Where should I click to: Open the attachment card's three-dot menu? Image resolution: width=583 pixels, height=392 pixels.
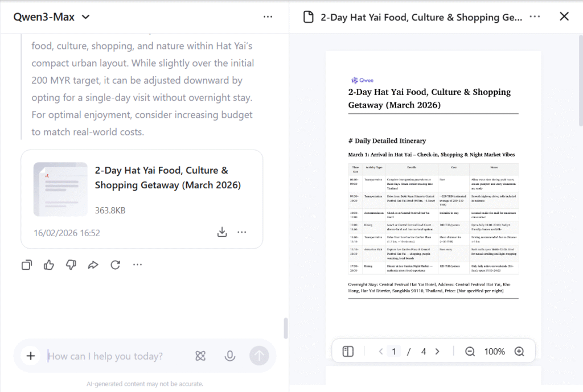click(x=242, y=232)
